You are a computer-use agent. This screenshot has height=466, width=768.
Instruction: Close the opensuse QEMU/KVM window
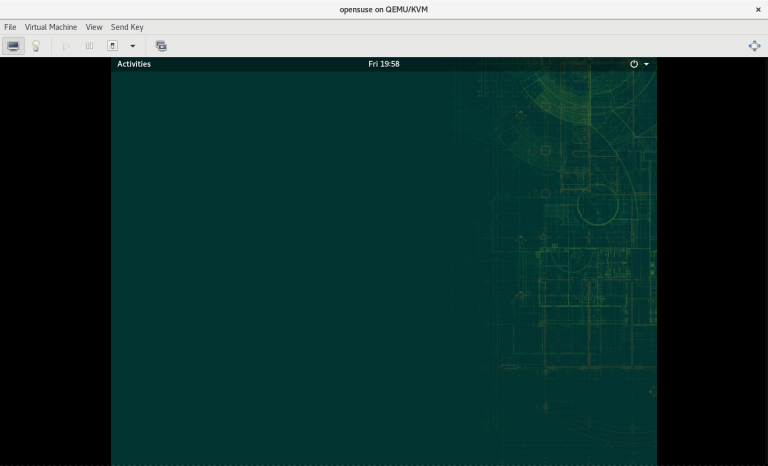click(757, 9)
